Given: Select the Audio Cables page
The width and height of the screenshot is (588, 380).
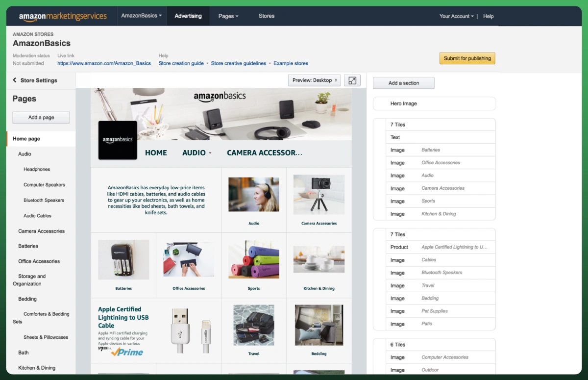Looking at the screenshot, I should click(37, 216).
